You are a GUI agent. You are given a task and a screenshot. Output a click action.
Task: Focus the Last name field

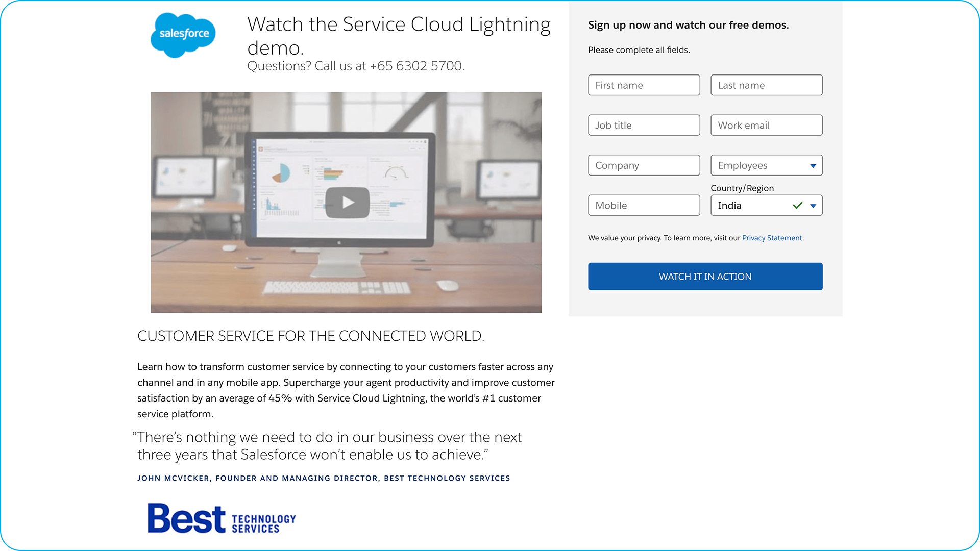click(766, 85)
